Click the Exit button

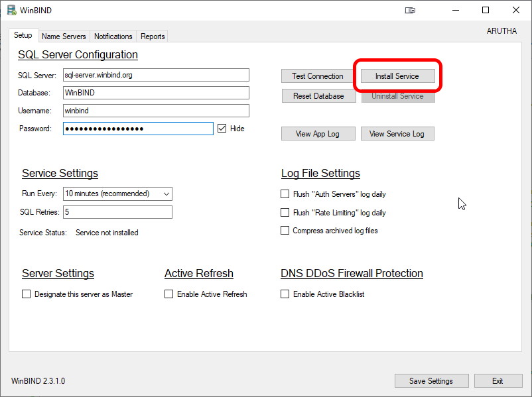coord(498,380)
